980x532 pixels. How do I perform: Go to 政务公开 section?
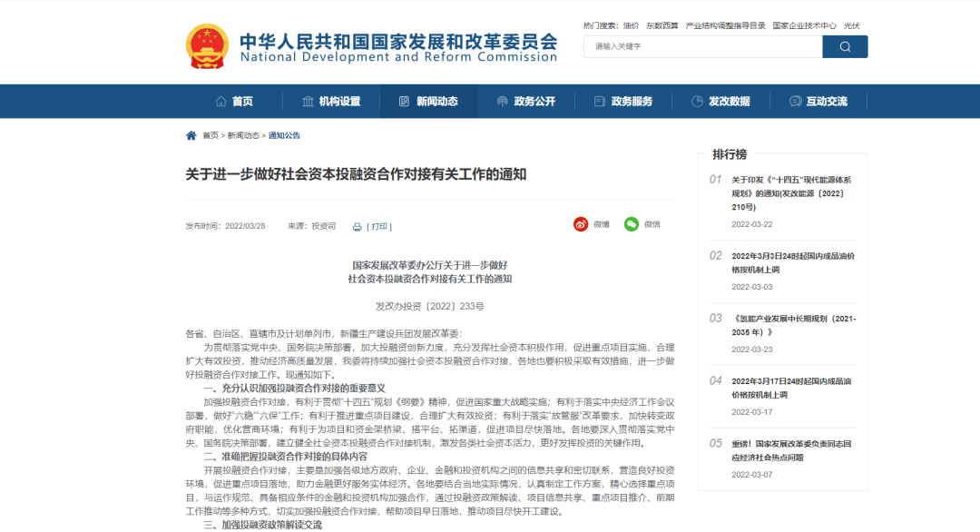(x=525, y=102)
